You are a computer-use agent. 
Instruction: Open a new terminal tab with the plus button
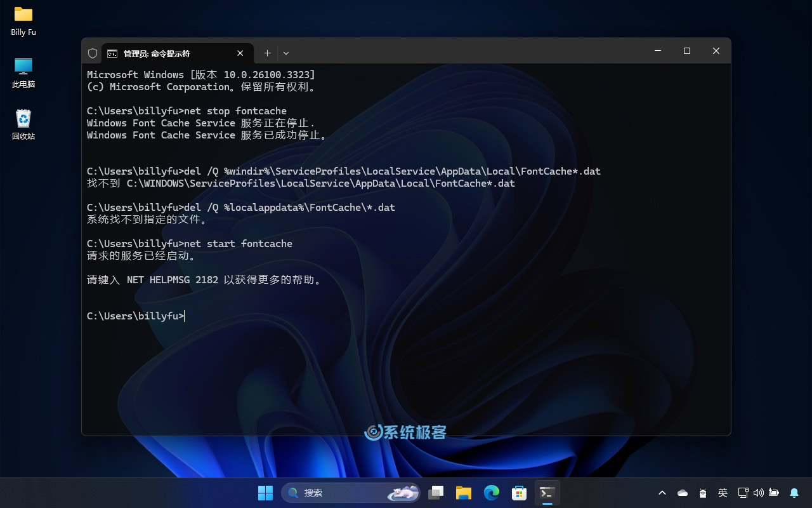tap(267, 53)
